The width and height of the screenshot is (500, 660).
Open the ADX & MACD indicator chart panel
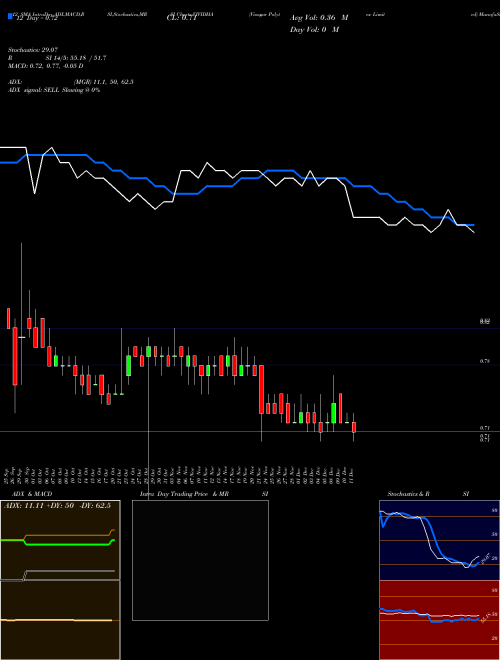60,580
